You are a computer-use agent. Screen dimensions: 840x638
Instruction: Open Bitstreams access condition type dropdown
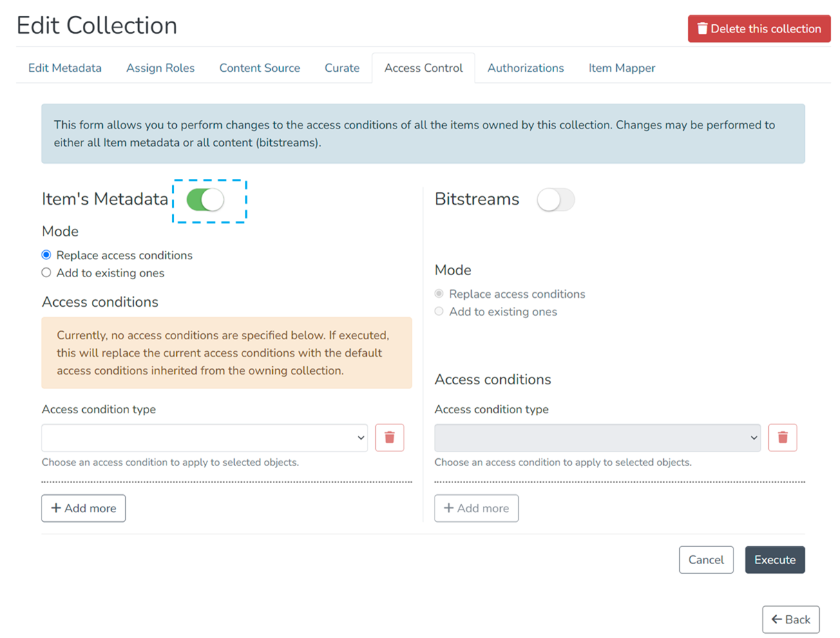[x=597, y=438]
